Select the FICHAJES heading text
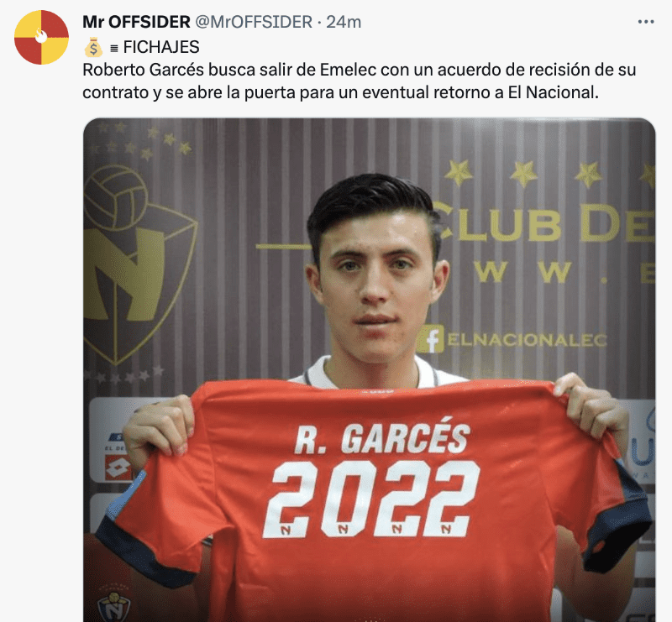This screenshot has width=672, height=622. [x=161, y=47]
